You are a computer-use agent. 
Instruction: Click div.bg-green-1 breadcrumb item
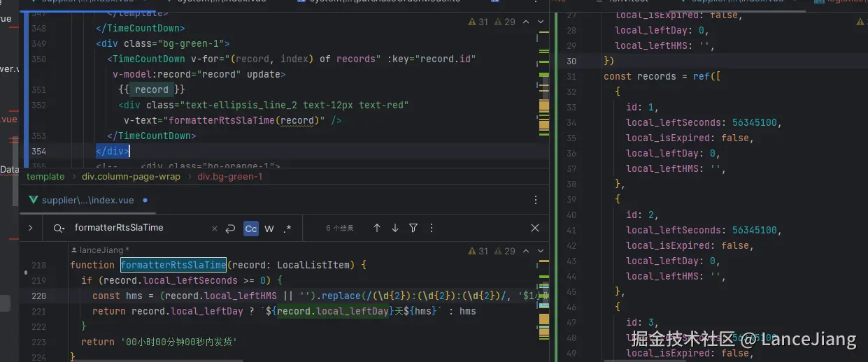coord(229,177)
